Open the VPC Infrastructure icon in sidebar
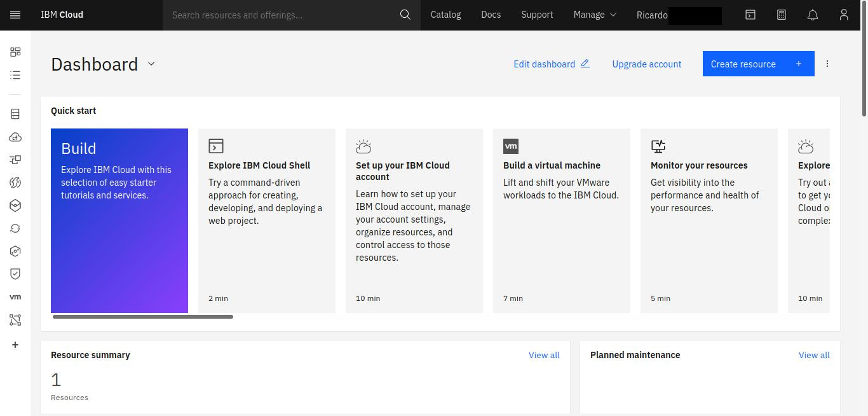The width and height of the screenshot is (868, 416). point(15,160)
